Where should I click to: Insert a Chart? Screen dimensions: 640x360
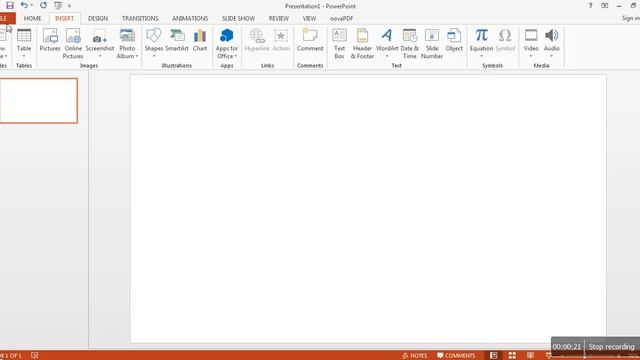click(x=200, y=40)
